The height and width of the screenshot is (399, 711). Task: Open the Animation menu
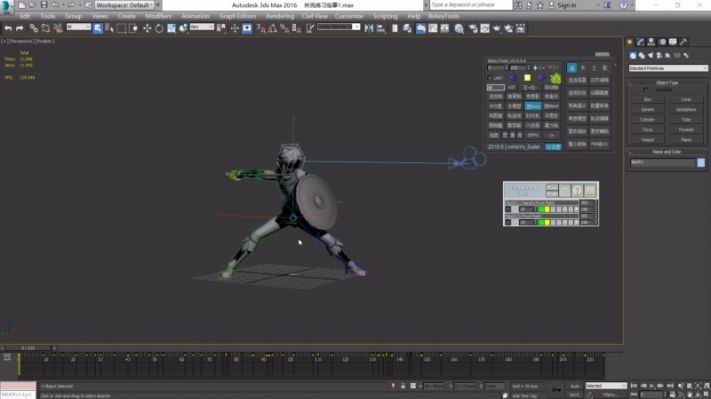coord(195,16)
